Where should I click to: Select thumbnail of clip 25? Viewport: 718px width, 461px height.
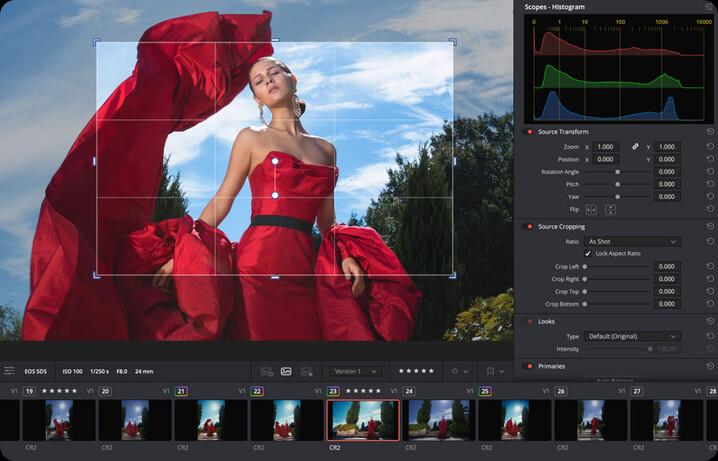tap(515, 420)
